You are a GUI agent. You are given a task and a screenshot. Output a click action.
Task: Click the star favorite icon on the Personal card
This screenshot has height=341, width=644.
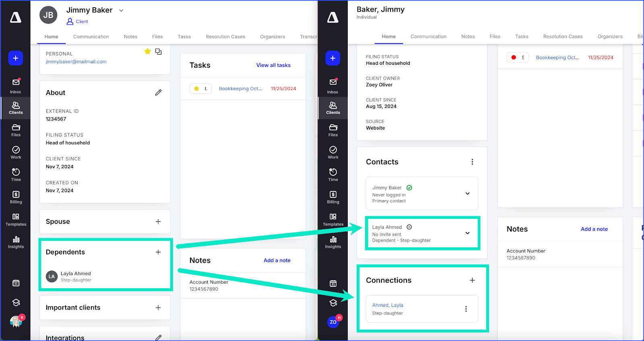click(148, 52)
